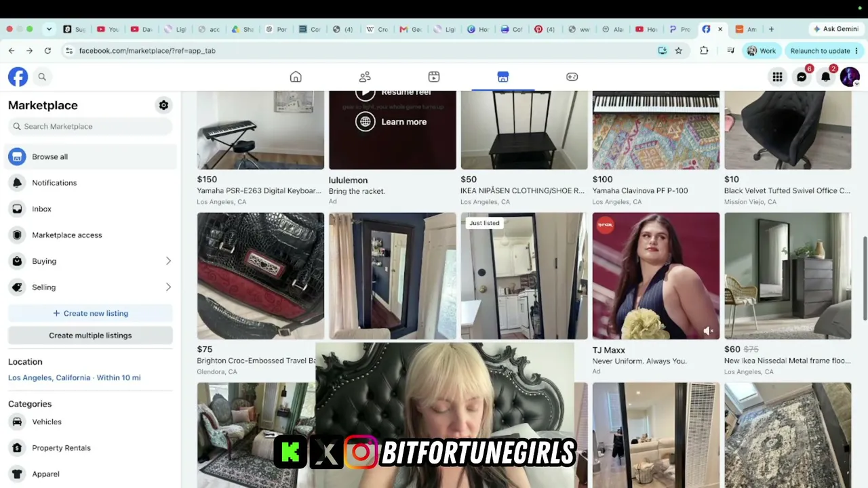Image resolution: width=868 pixels, height=488 pixels.
Task: Open Marketplace Notifications in the sidebar
Action: point(90,183)
